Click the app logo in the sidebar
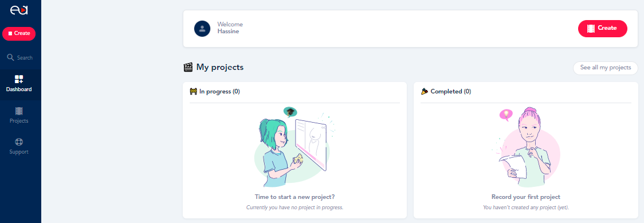This screenshot has height=223, width=644. pos(19,10)
